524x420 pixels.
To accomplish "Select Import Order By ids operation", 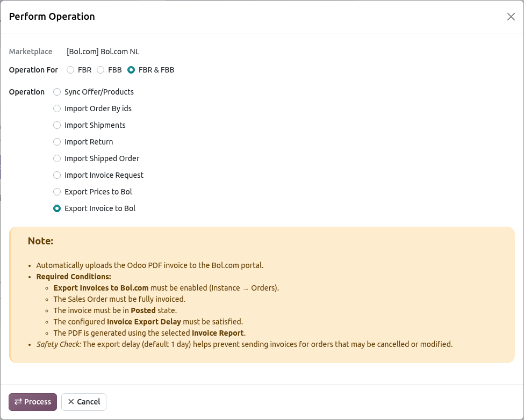I will click(x=57, y=108).
